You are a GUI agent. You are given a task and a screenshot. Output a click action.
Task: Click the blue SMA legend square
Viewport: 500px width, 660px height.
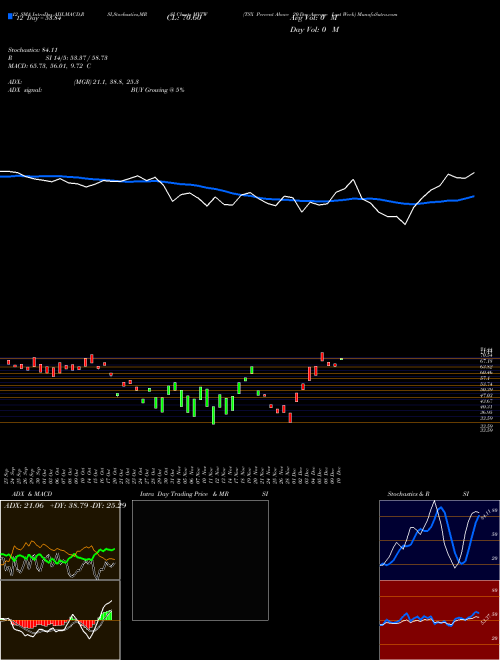(11, 16)
